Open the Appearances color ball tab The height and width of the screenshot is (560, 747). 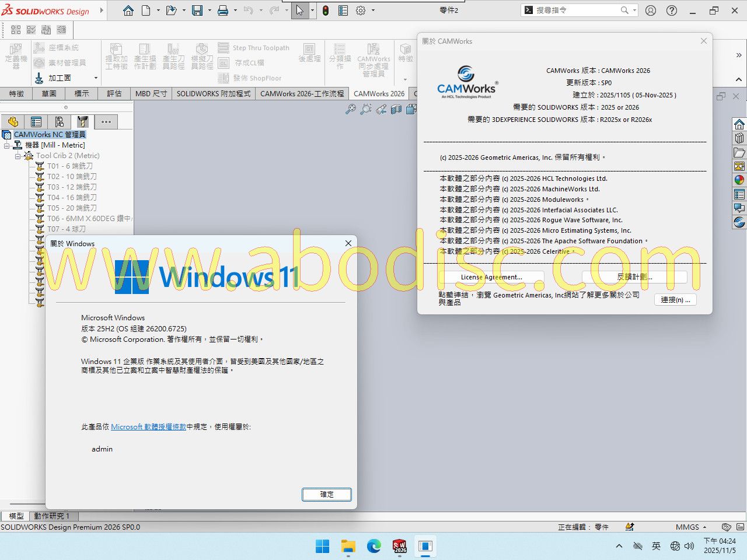tap(739, 180)
